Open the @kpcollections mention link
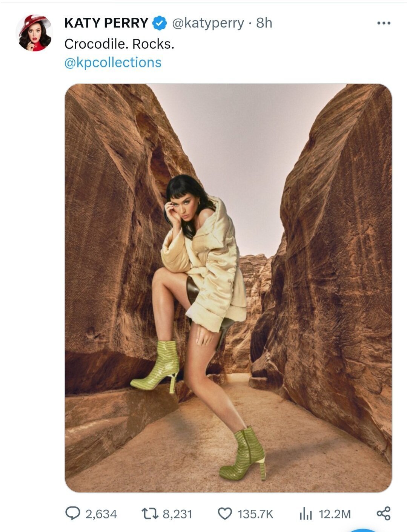Screen dimensions: 407x532 click(x=113, y=62)
